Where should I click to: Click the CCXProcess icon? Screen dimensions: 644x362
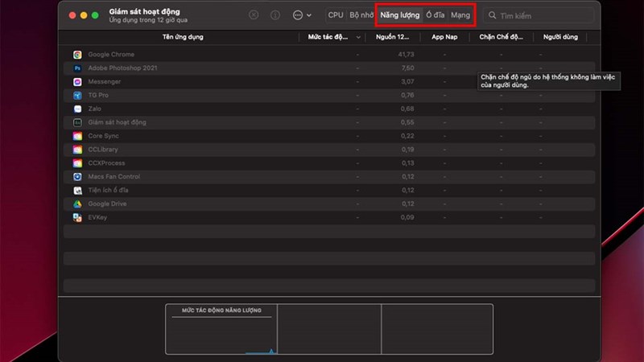pyautogui.click(x=77, y=163)
